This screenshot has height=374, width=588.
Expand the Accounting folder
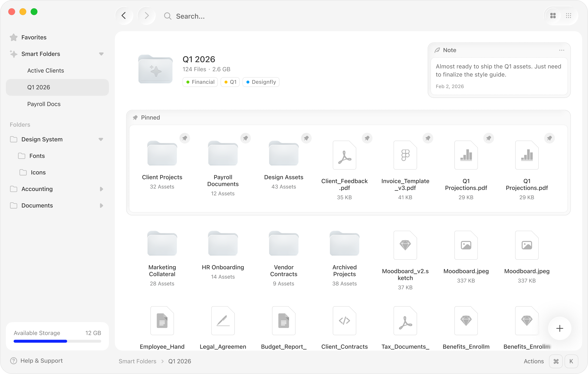pyautogui.click(x=101, y=189)
